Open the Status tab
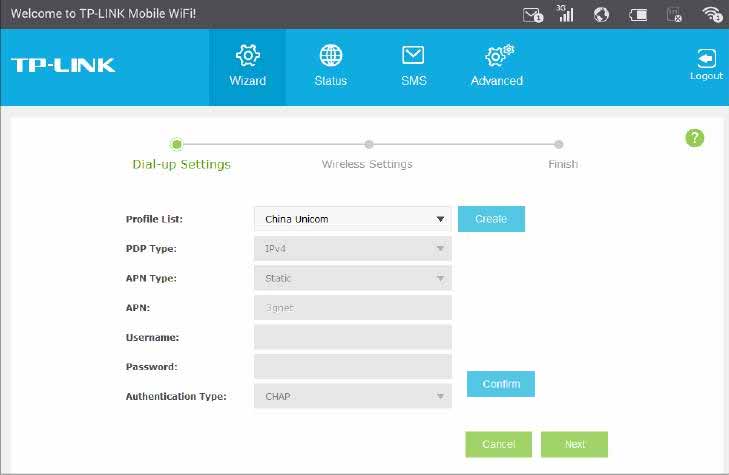This screenshot has width=729, height=475. (x=331, y=67)
